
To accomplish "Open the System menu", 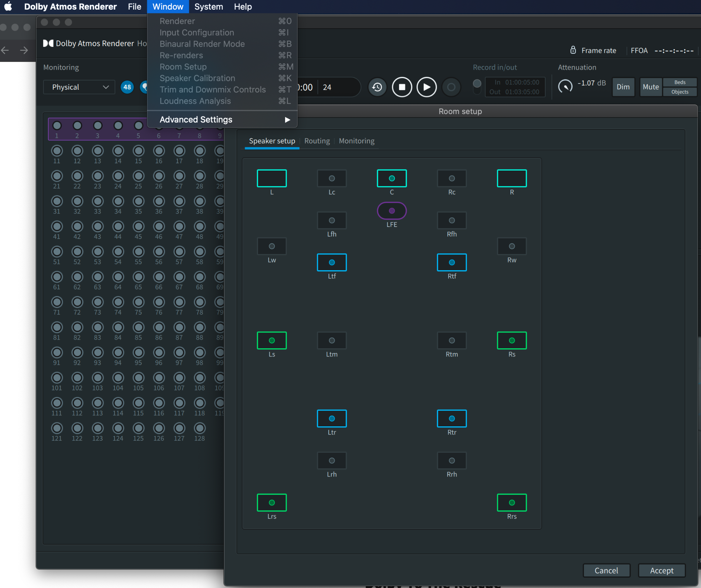I will pyautogui.click(x=208, y=7).
